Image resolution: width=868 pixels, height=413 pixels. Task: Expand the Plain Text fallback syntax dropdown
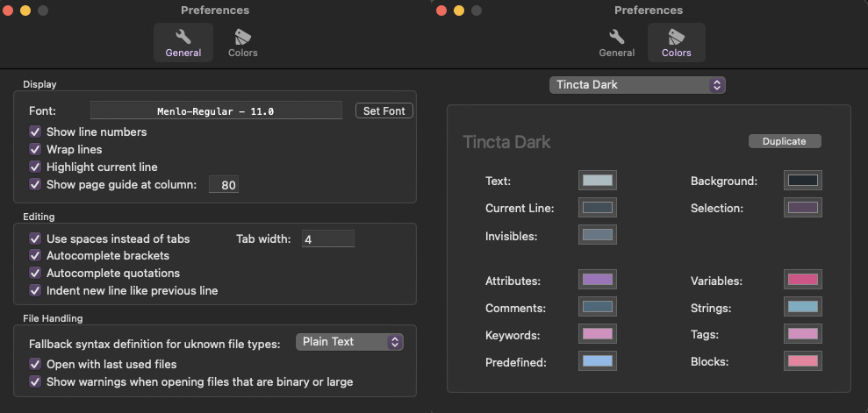(349, 341)
